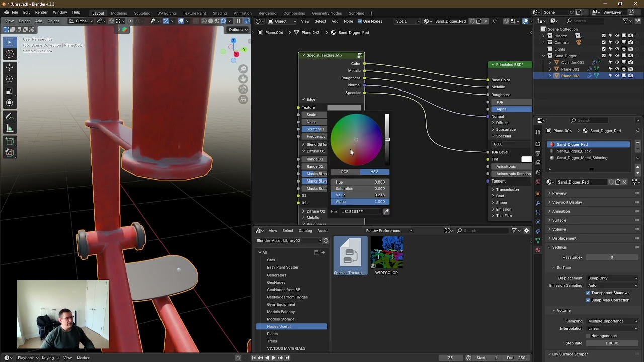This screenshot has height=362, width=644.
Task: Click the eyedropper next to Hex field
Action: coord(386,212)
